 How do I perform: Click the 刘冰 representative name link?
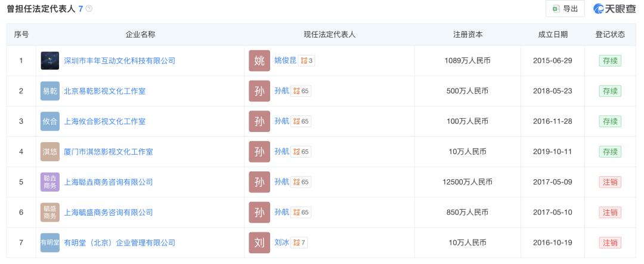point(281,242)
